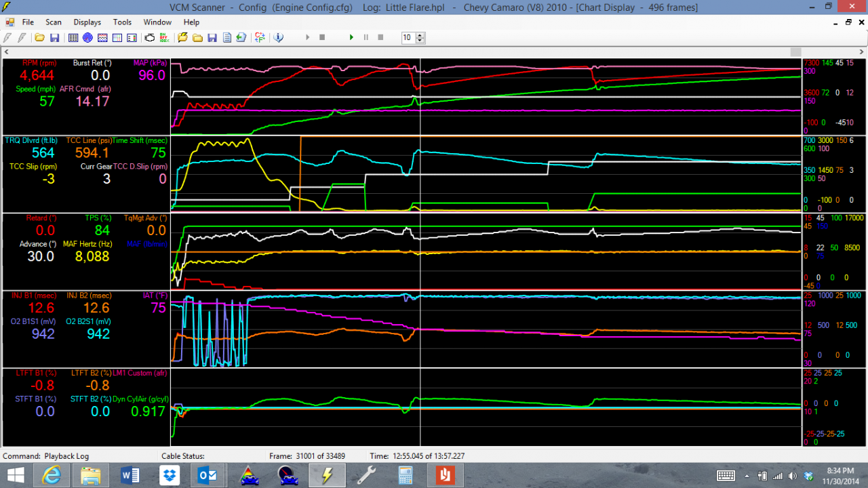Click the C°/F° units conversion icon
The height and width of the screenshot is (488, 868).
click(260, 37)
